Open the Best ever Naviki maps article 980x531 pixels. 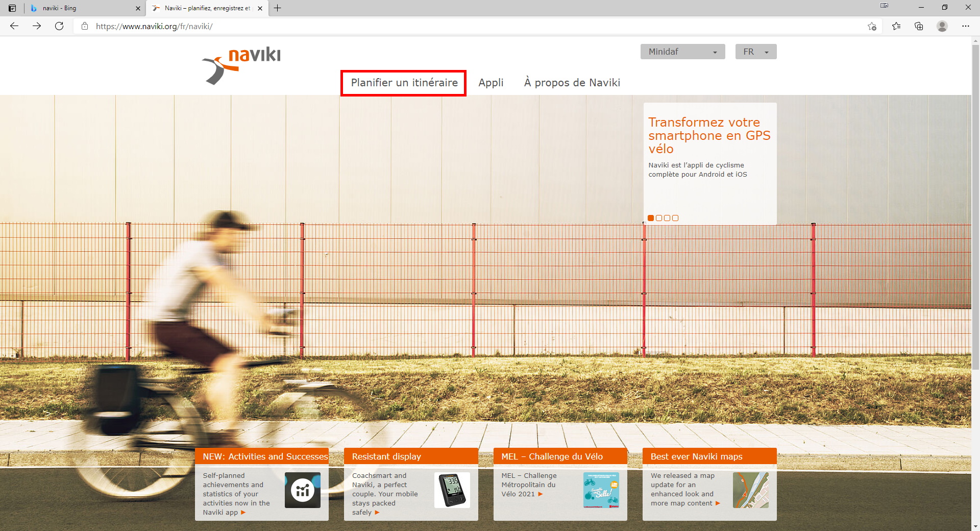pyautogui.click(x=696, y=456)
